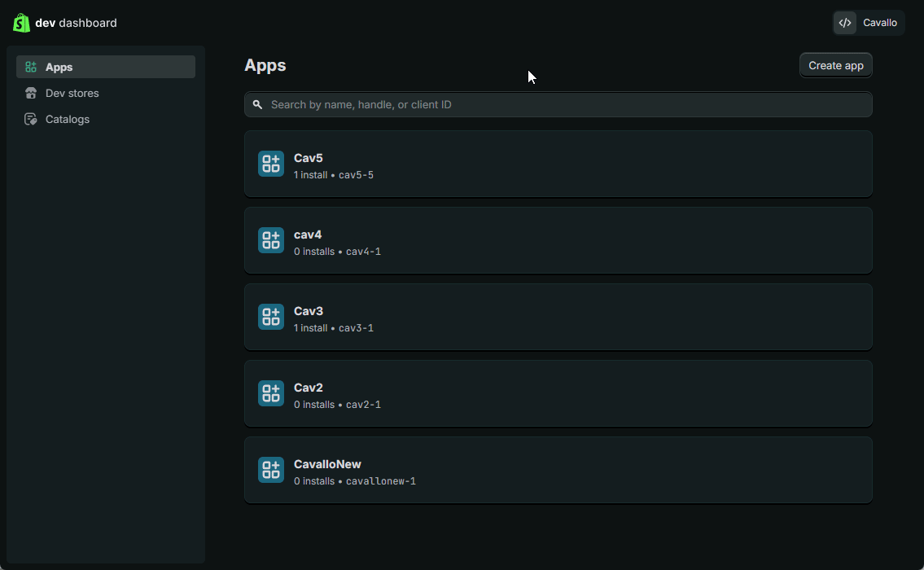The height and width of the screenshot is (570, 924).
Task: Open the Cav5 app name link
Action: pyautogui.click(x=309, y=158)
